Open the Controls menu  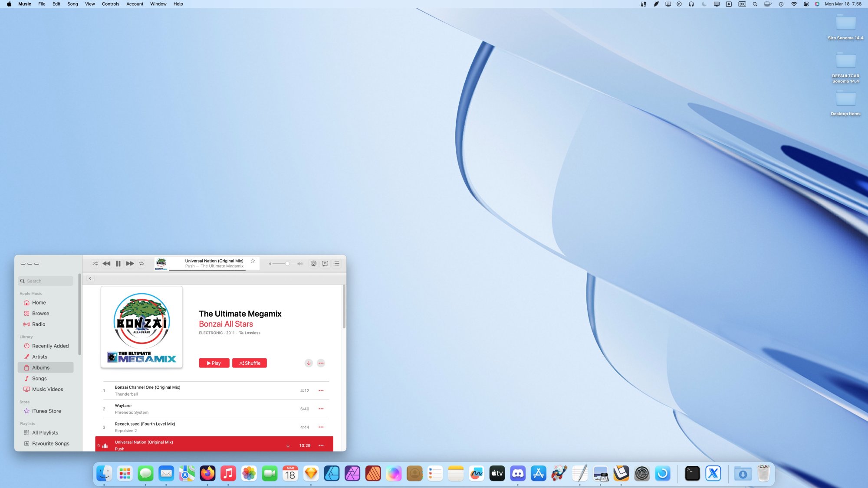[110, 4]
